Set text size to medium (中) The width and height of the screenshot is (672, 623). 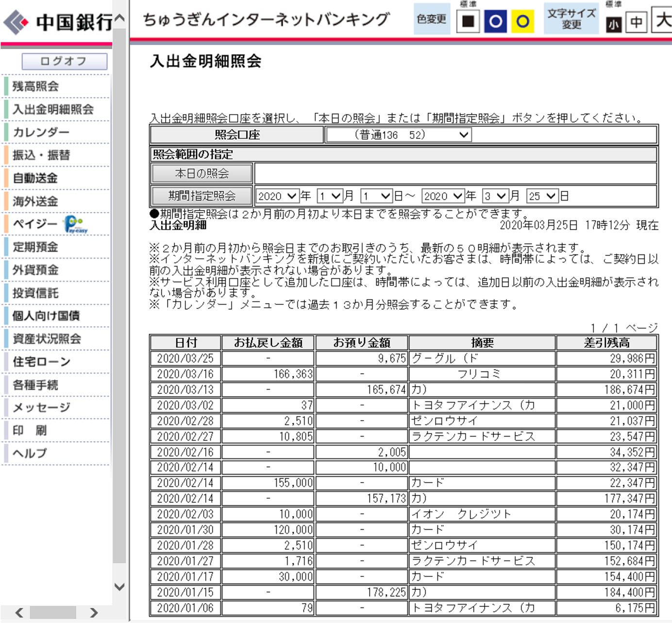point(636,22)
